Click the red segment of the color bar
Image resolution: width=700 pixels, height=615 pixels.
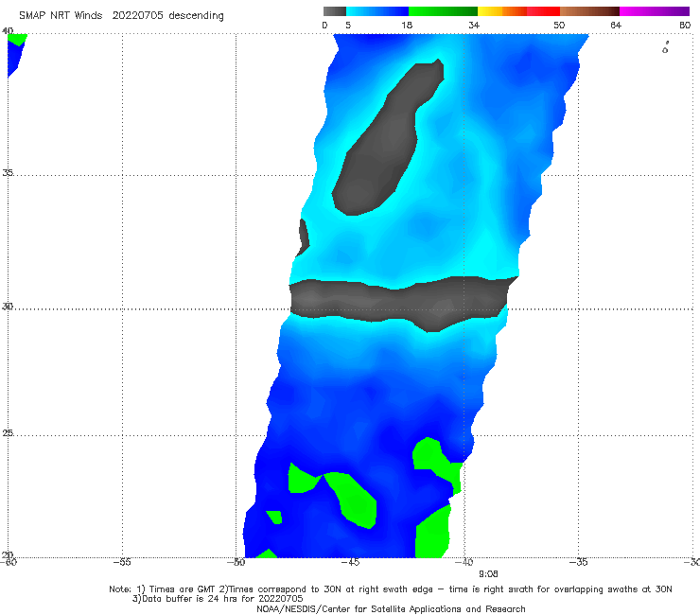pos(543,11)
